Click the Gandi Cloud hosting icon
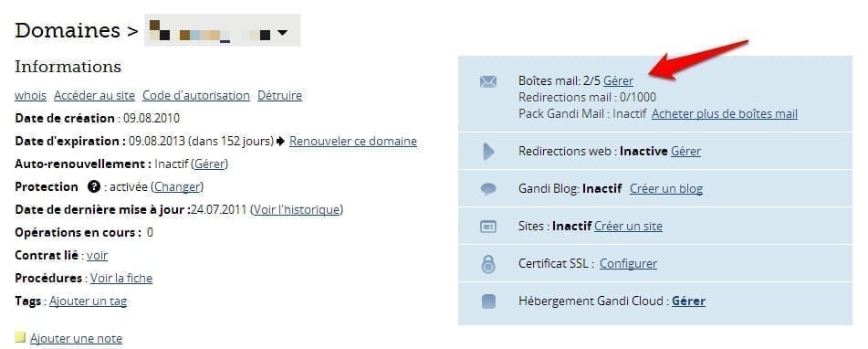Image resolution: width=868 pixels, height=349 pixels. pos(488,301)
